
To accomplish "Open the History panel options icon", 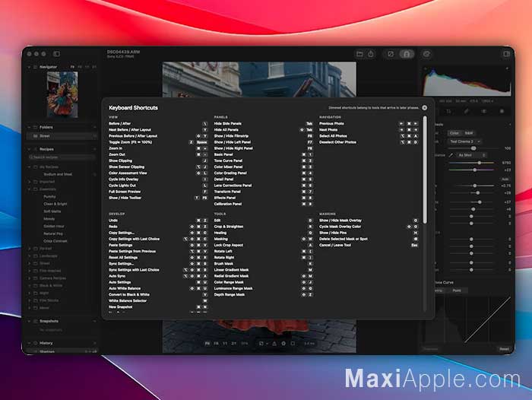I will [x=95, y=343].
